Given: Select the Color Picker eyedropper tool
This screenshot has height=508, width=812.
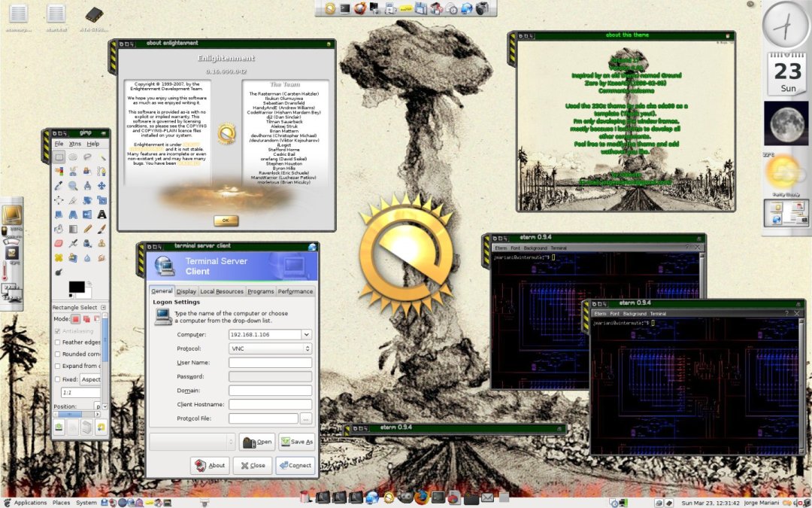Looking at the screenshot, I should tap(59, 186).
